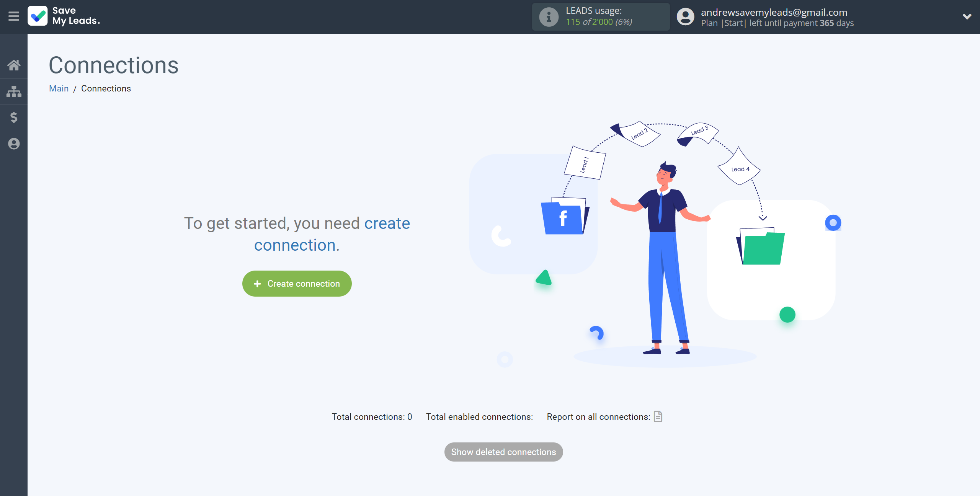Image resolution: width=980 pixels, height=496 pixels.
Task: Click the hamburger menu icon top-left
Action: [x=14, y=16]
